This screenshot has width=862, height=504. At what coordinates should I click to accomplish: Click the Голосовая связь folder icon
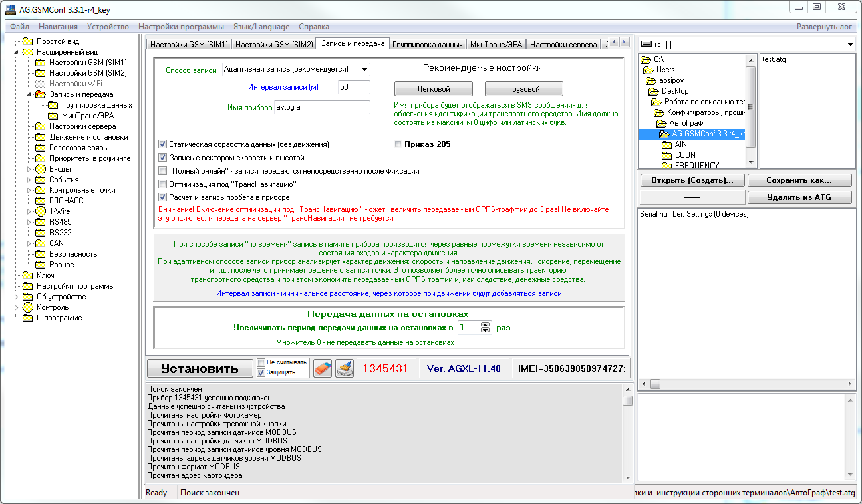click(41, 148)
